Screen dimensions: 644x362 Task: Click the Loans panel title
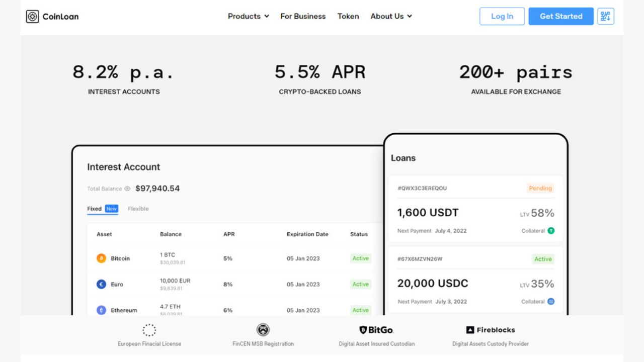[x=403, y=158]
